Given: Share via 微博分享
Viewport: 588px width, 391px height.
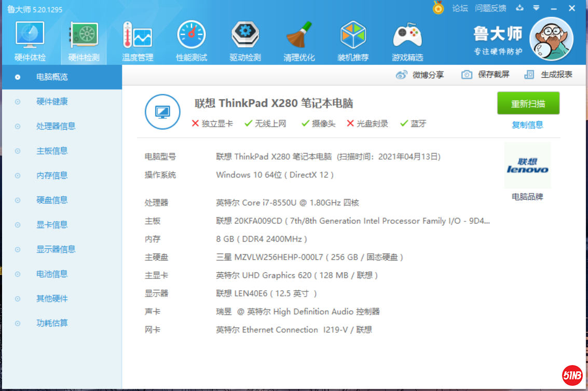Looking at the screenshot, I should pyautogui.click(x=420, y=75).
